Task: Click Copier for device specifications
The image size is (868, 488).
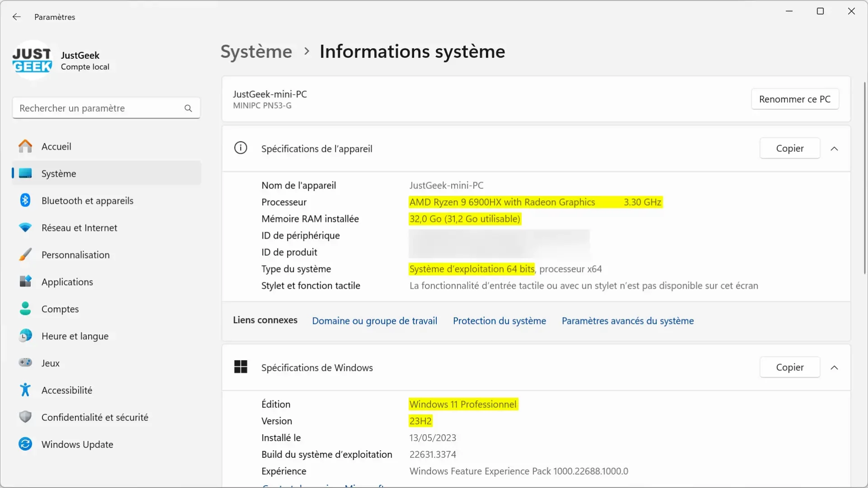Action: tap(789, 148)
